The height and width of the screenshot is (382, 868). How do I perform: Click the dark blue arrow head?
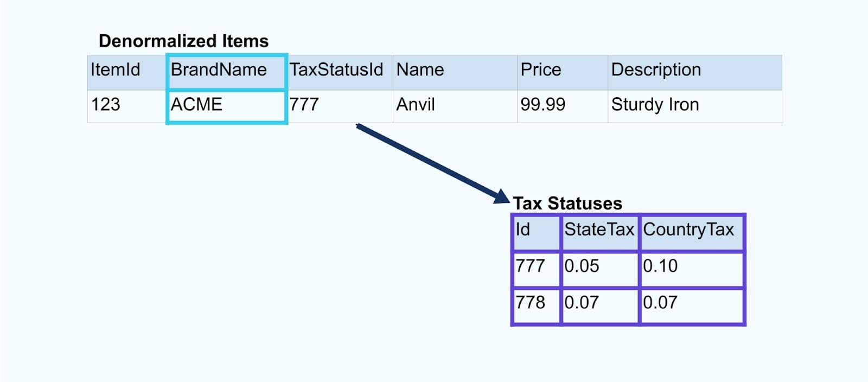(502, 196)
